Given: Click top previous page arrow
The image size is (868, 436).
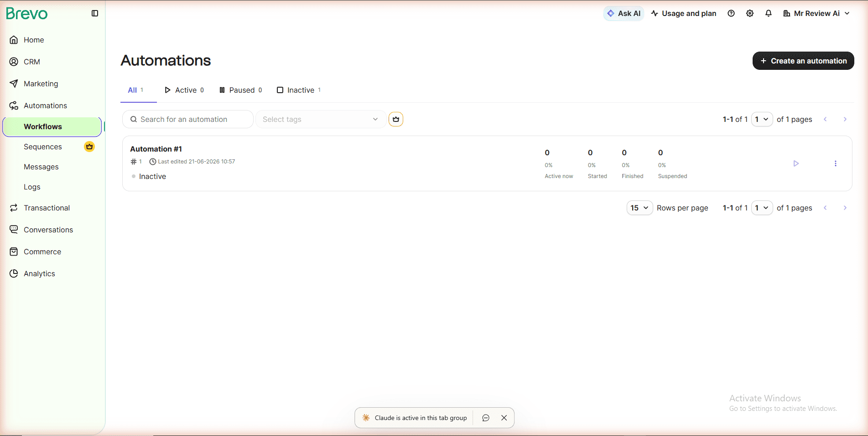Looking at the screenshot, I should coord(825,119).
